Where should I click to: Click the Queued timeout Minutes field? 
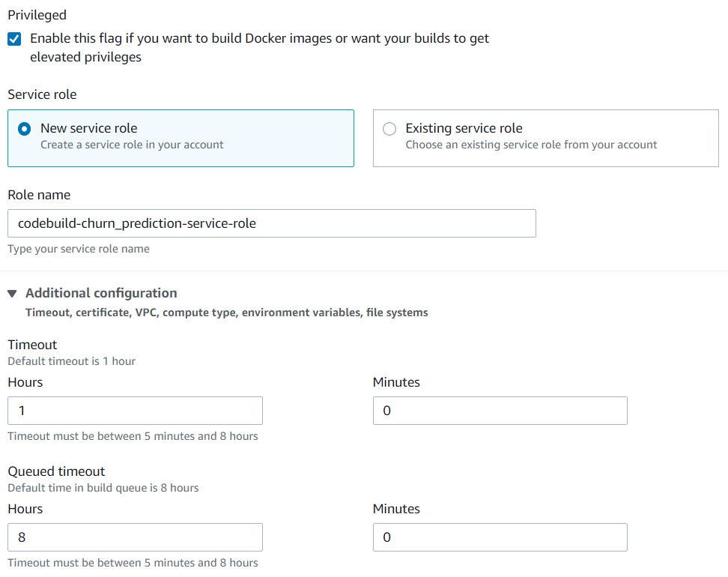(x=500, y=537)
